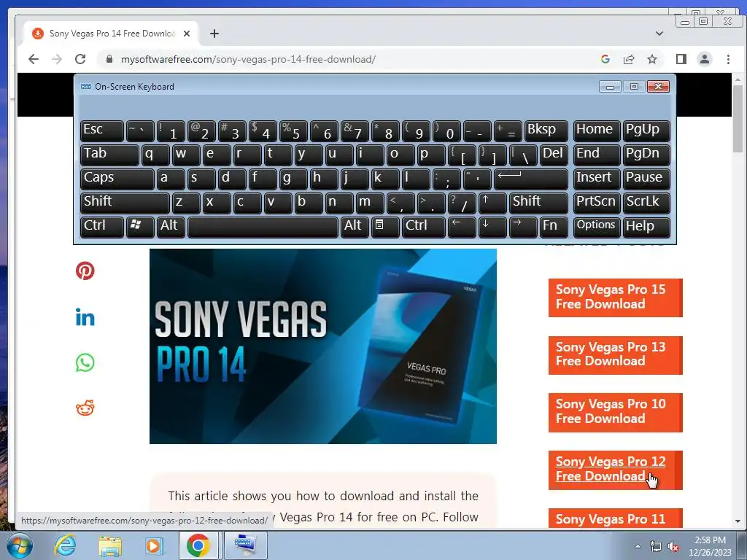Screen dimensions: 747x560
Task: Click the Windows logo key on keyboard
Action: click(140, 227)
